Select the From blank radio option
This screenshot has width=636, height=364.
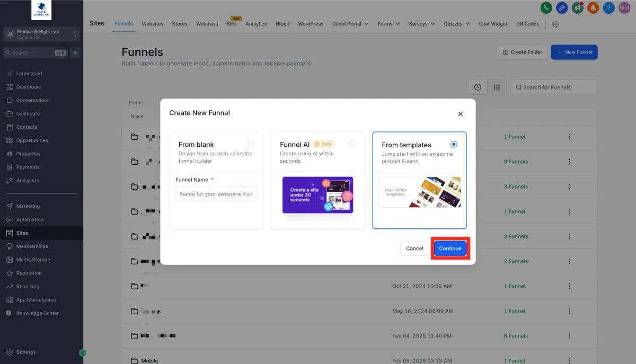click(x=250, y=144)
